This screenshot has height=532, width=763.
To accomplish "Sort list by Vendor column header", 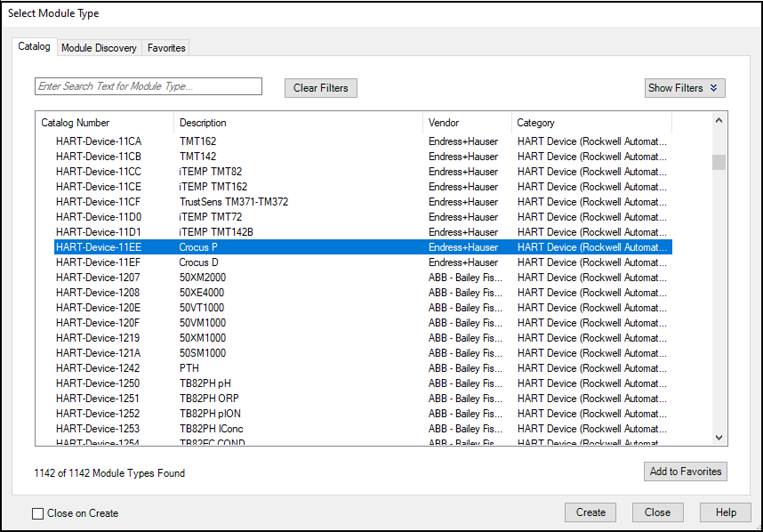I will (x=467, y=123).
